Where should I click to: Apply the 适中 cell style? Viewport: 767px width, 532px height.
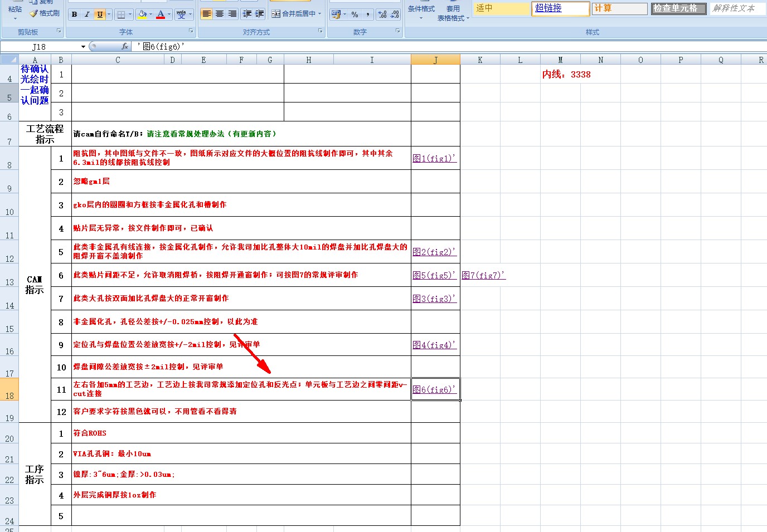pyautogui.click(x=502, y=8)
